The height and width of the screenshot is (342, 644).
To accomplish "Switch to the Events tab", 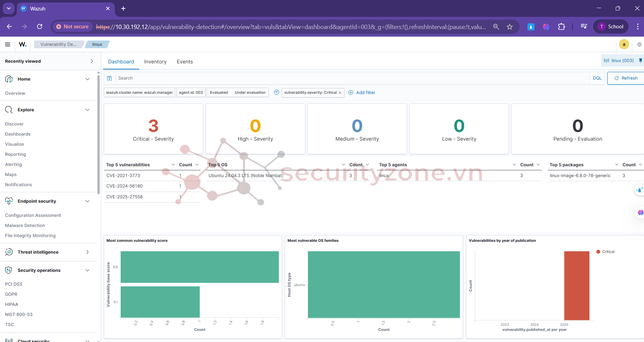I will point(185,62).
